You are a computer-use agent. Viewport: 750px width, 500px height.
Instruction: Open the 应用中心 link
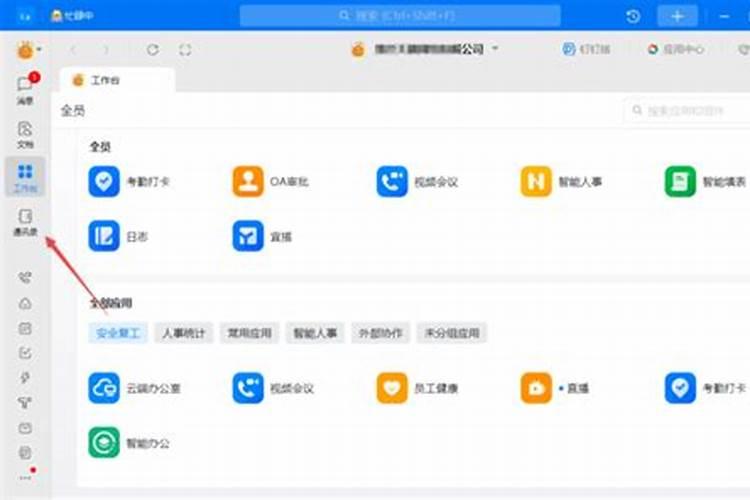pyautogui.click(x=675, y=49)
